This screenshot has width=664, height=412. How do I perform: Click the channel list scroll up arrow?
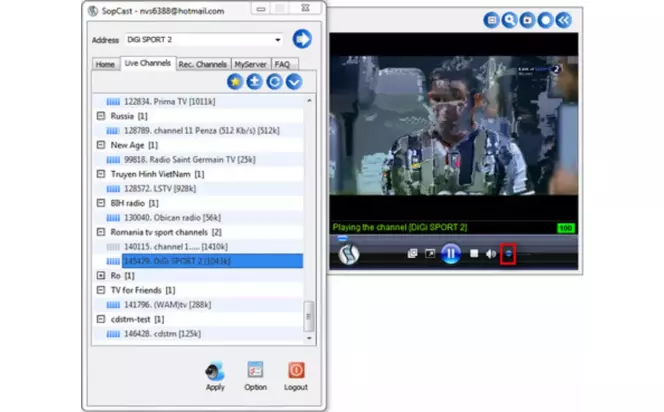pos(309,100)
